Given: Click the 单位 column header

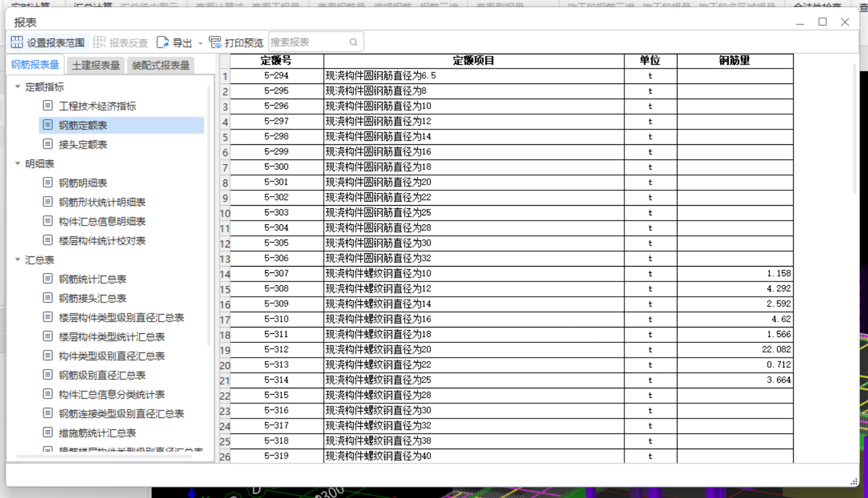Looking at the screenshot, I should point(650,61).
